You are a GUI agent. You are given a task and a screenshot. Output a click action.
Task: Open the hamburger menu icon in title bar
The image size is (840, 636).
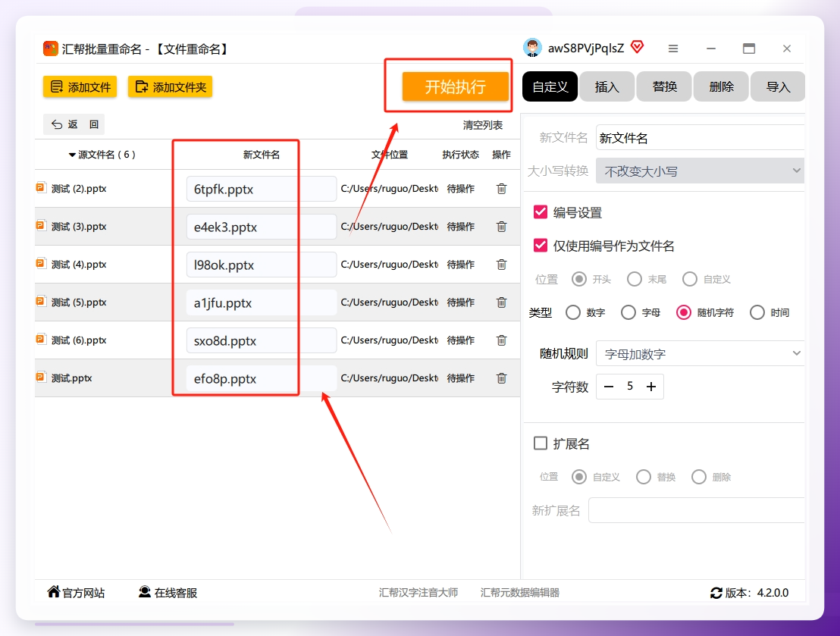(x=673, y=49)
